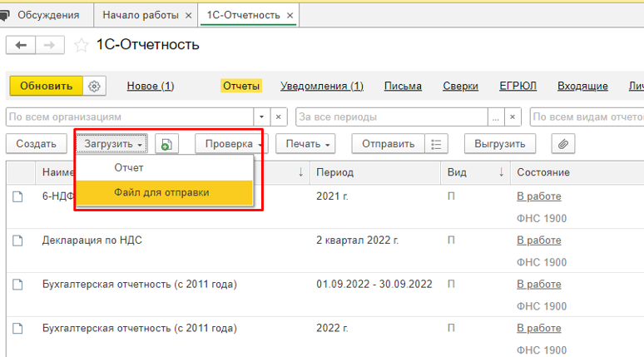Open the list icon next to Отправить
Viewport: 644px width, 357px height.
tap(436, 144)
